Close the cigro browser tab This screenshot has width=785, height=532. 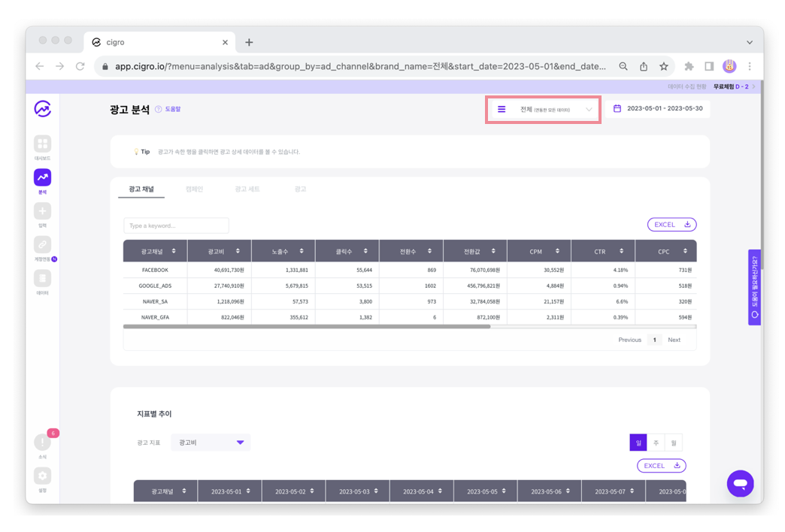(225, 43)
